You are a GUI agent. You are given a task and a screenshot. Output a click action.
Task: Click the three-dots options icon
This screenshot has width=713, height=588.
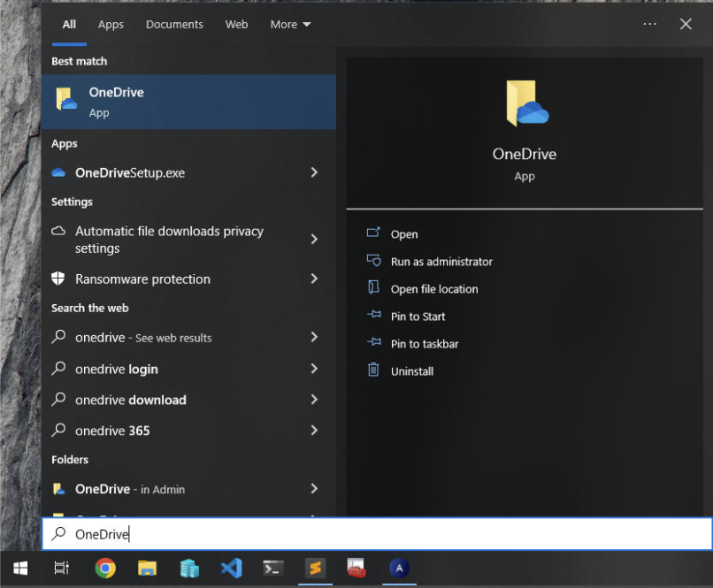pyautogui.click(x=650, y=24)
